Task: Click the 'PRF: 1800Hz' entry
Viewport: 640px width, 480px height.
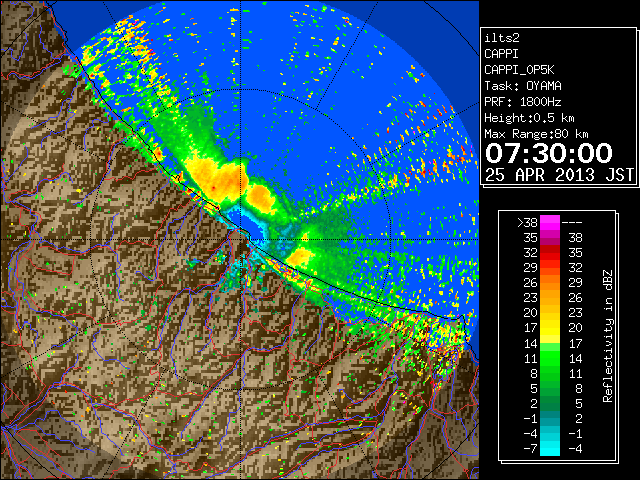Action: click(x=523, y=102)
